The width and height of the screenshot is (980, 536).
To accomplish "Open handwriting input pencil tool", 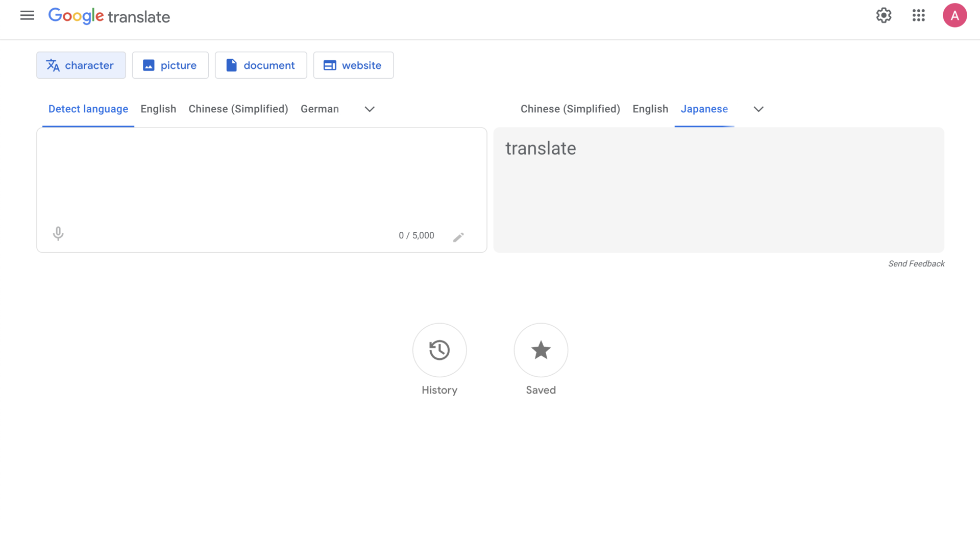I will pyautogui.click(x=458, y=237).
